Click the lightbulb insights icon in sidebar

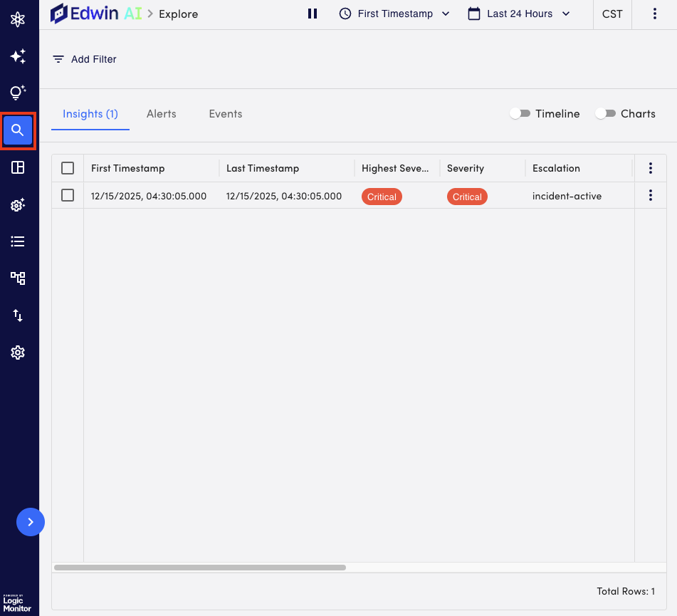click(18, 93)
